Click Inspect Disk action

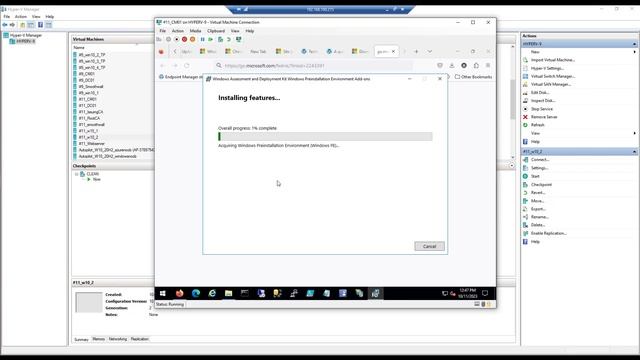543,100
